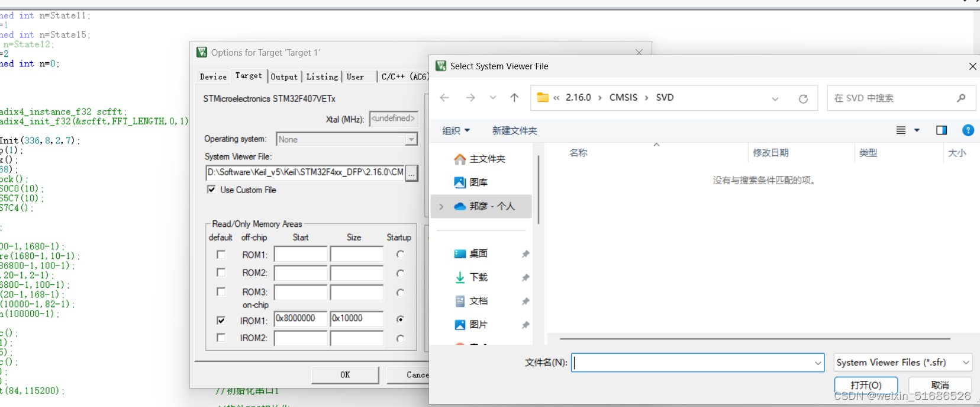Toggle Use Custom File checkbox
This screenshot has width=980, height=407.
pyautogui.click(x=211, y=190)
